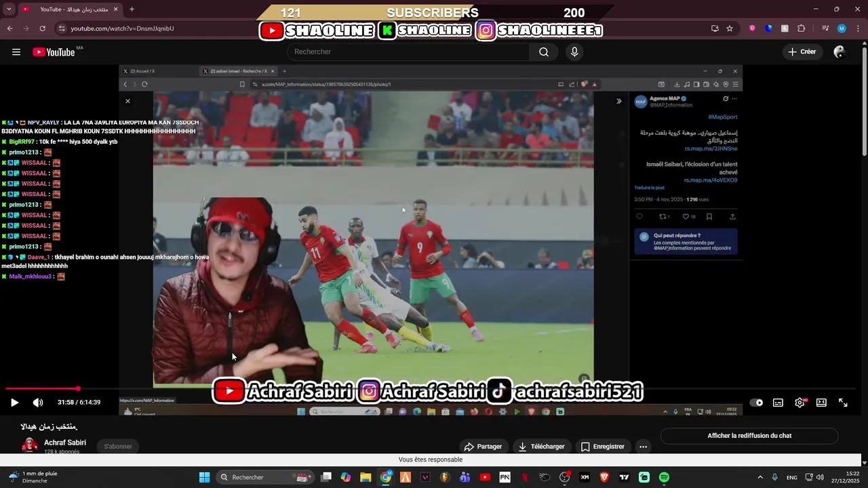Viewport: 868px width, 488px height.
Task: Open network and volume quick settings
Action: 814,477
